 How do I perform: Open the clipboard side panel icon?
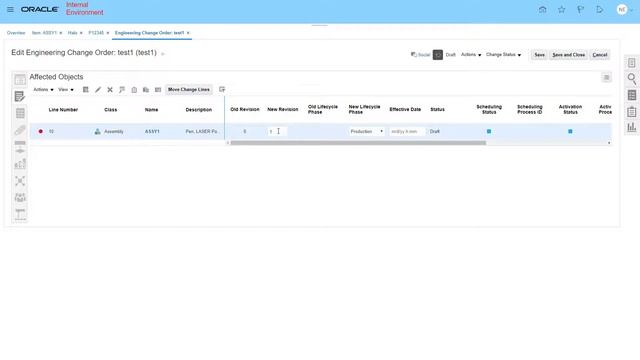coord(631,111)
